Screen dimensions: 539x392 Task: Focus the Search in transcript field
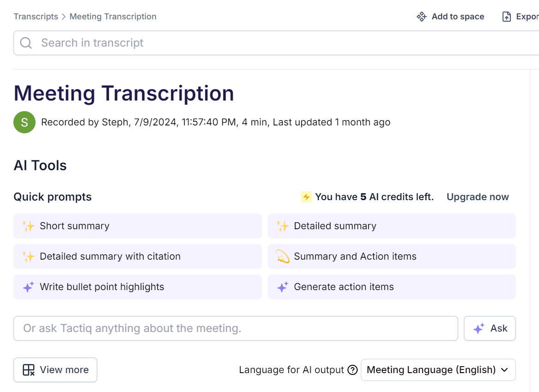point(276,43)
